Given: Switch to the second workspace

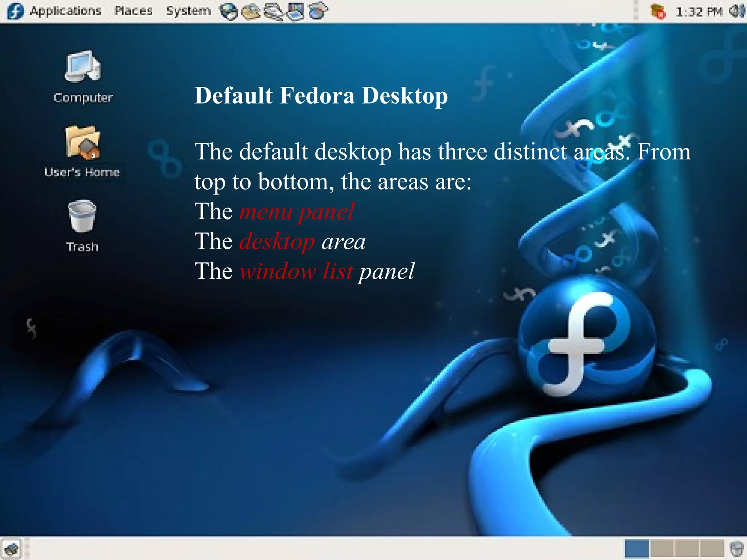Looking at the screenshot, I should point(662,549).
